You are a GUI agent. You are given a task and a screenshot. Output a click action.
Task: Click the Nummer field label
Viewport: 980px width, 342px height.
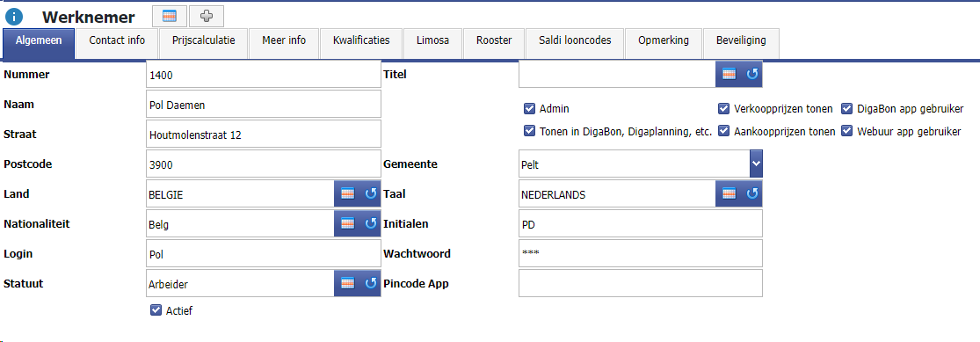click(27, 75)
